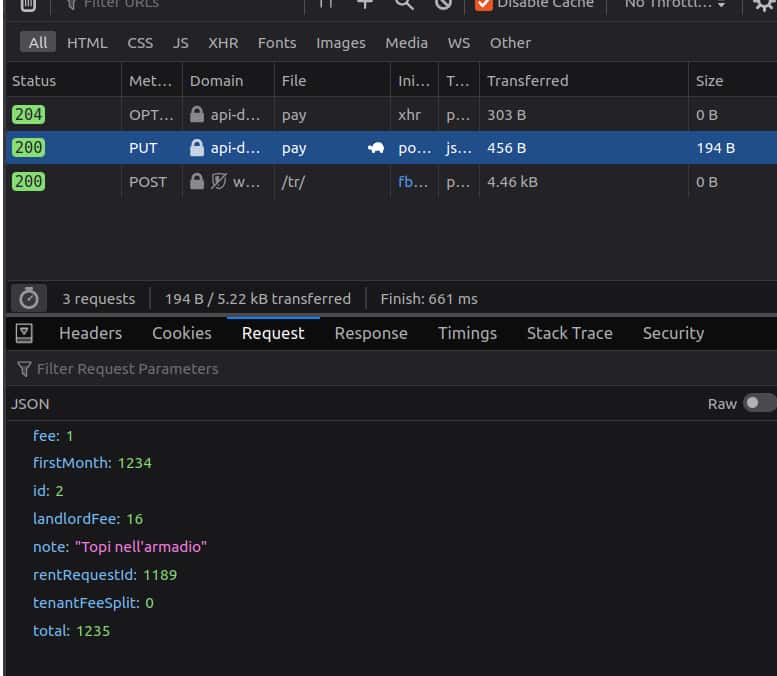This screenshot has width=777, height=676.
Task: Click the tracking shield icon on POST row
Action: click(218, 182)
